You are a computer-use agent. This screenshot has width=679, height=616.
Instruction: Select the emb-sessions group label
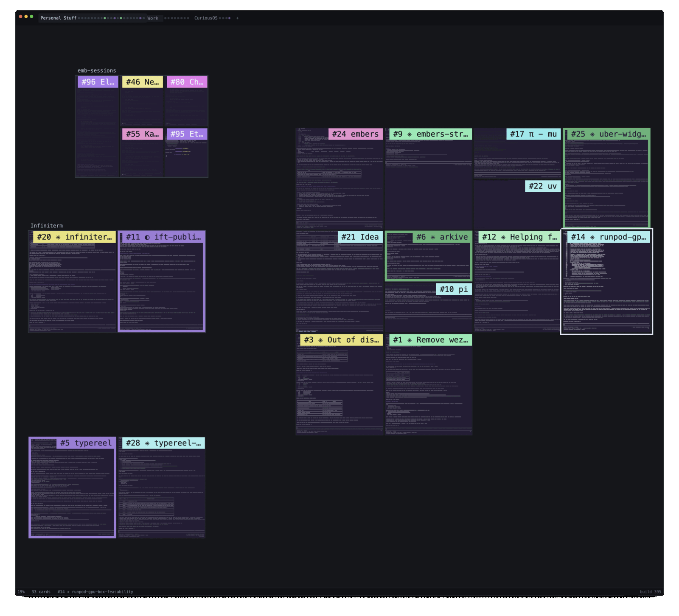[97, 70]
